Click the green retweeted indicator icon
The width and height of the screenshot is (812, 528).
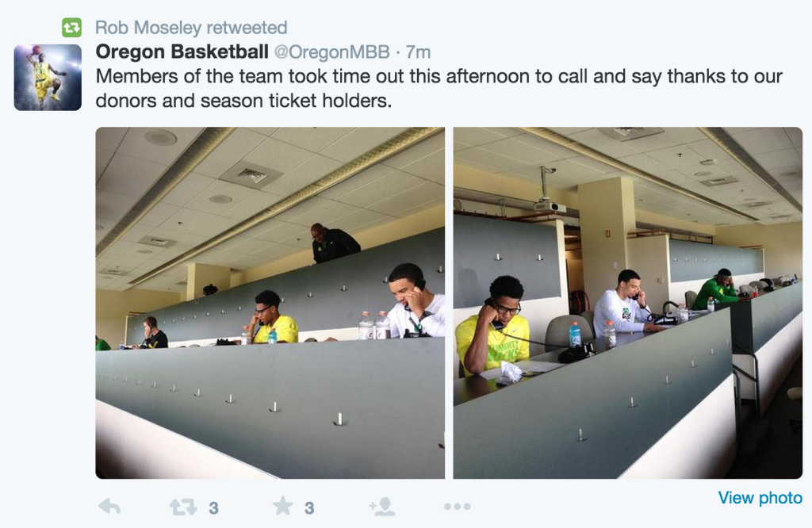tap(72, 28)
